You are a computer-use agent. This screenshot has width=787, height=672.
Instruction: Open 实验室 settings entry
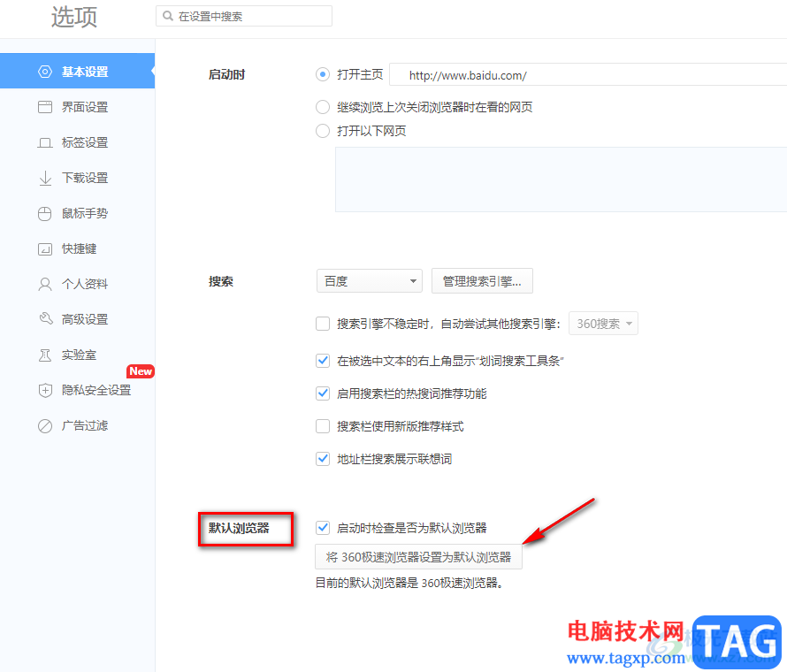77,355
